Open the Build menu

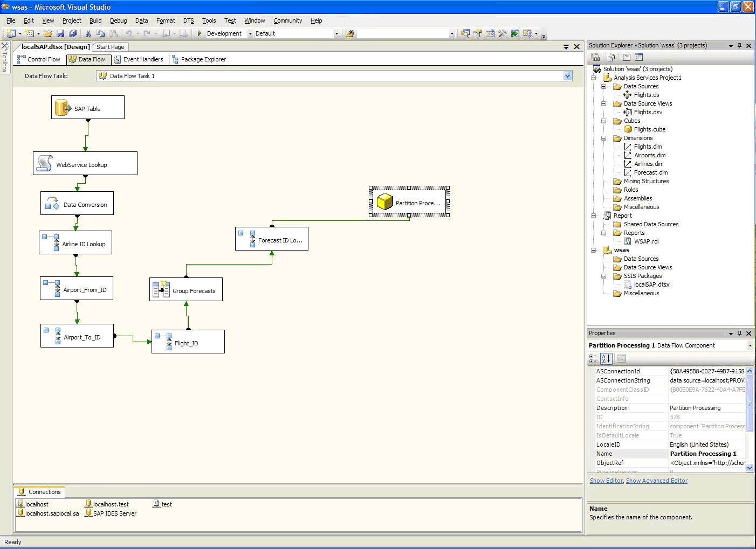[x=95, y=20]
